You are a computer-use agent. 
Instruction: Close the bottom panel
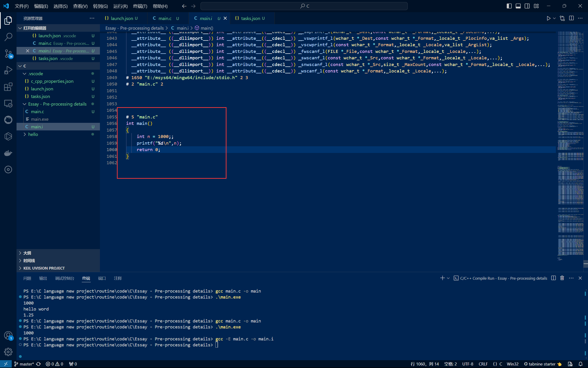tap(580, 278)
